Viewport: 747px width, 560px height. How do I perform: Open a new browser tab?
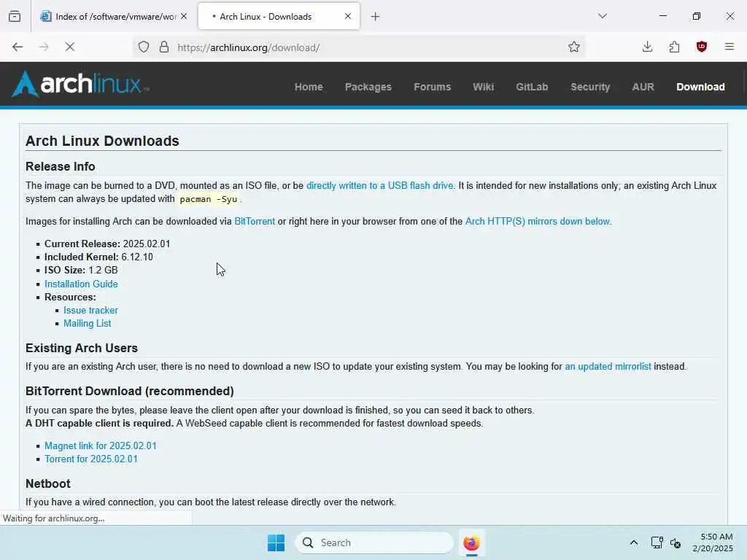pyautogui.click(x=376, y=17)
